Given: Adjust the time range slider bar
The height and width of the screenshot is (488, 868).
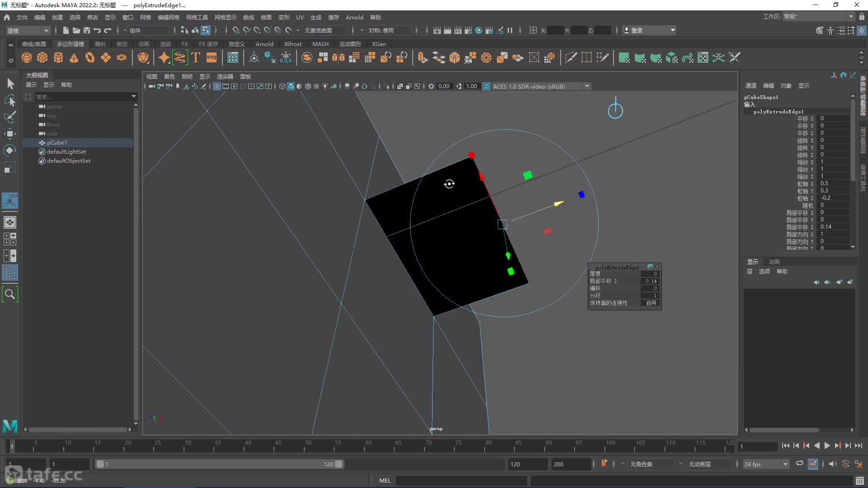Looking at the screenshot, I should pyautogui.click(x=219, y=464).
